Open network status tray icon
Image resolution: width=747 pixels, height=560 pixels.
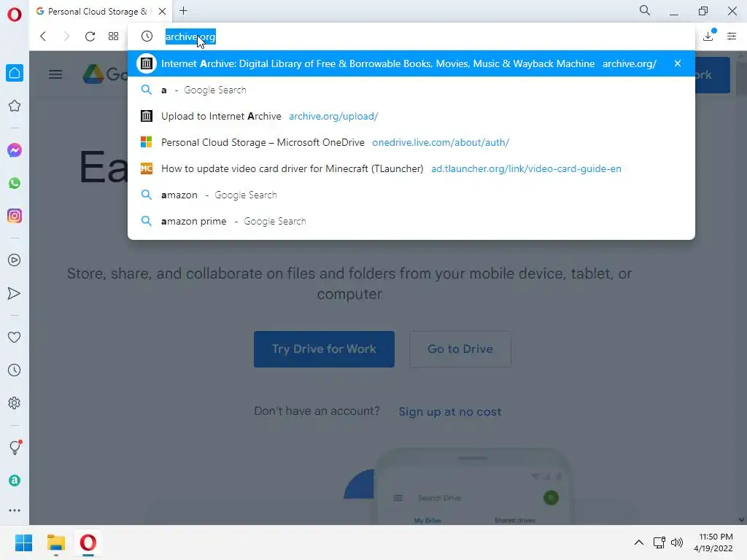tap(659, 542)
